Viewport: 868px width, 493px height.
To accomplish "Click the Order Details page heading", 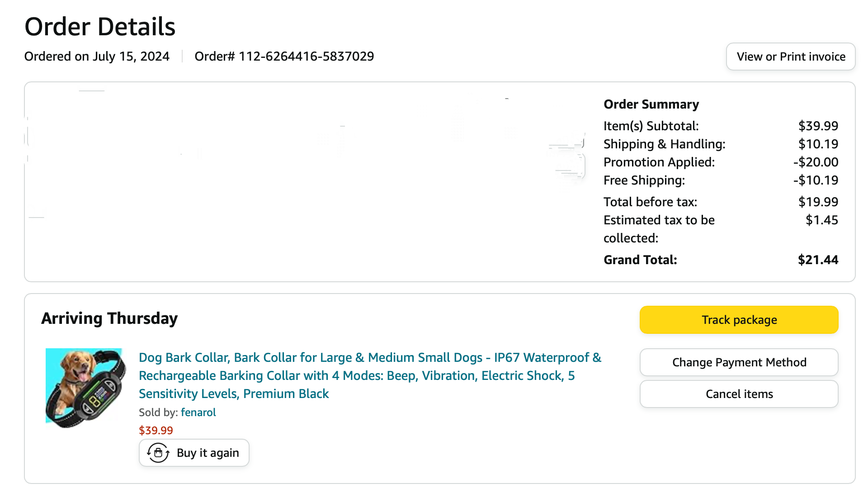I will tap(100, 27).
